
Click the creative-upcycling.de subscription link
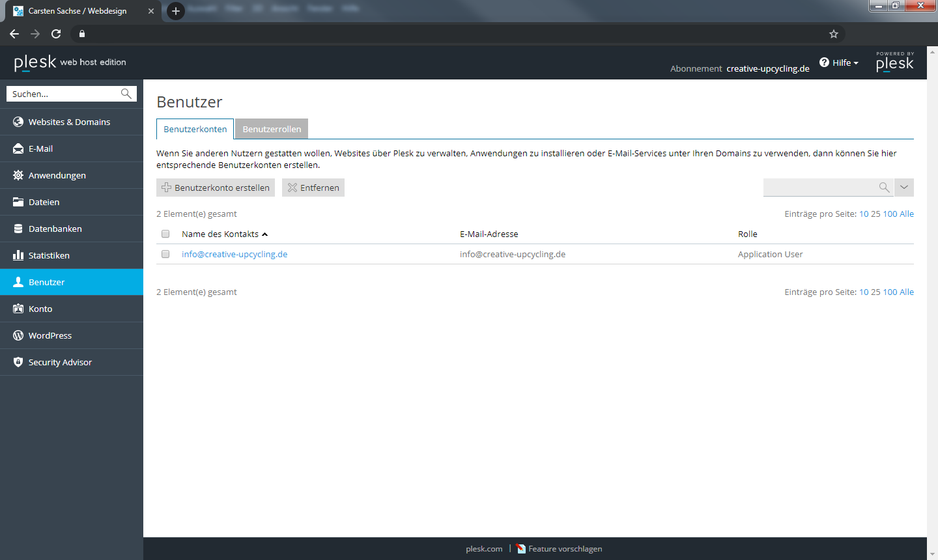pos(768,68)
